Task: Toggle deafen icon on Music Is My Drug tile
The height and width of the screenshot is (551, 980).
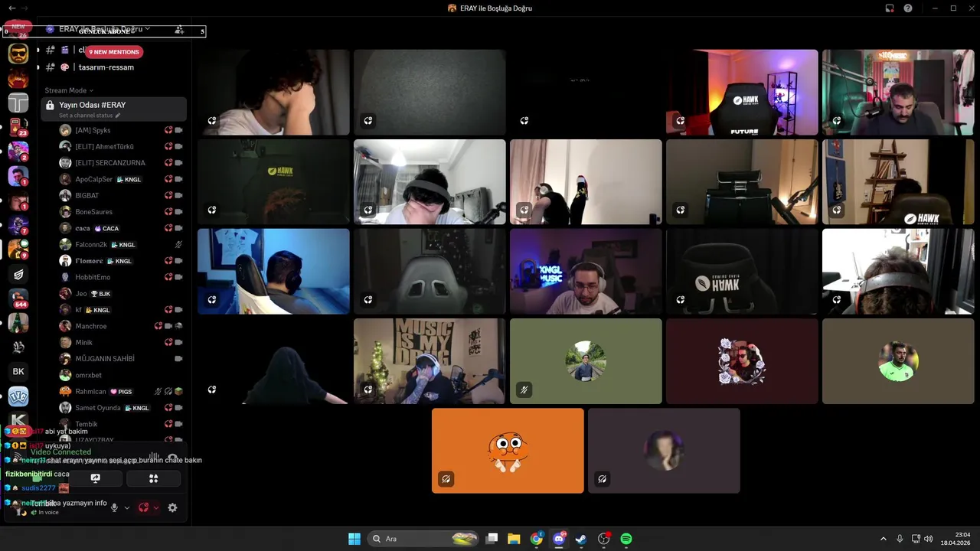Action: 368,390
